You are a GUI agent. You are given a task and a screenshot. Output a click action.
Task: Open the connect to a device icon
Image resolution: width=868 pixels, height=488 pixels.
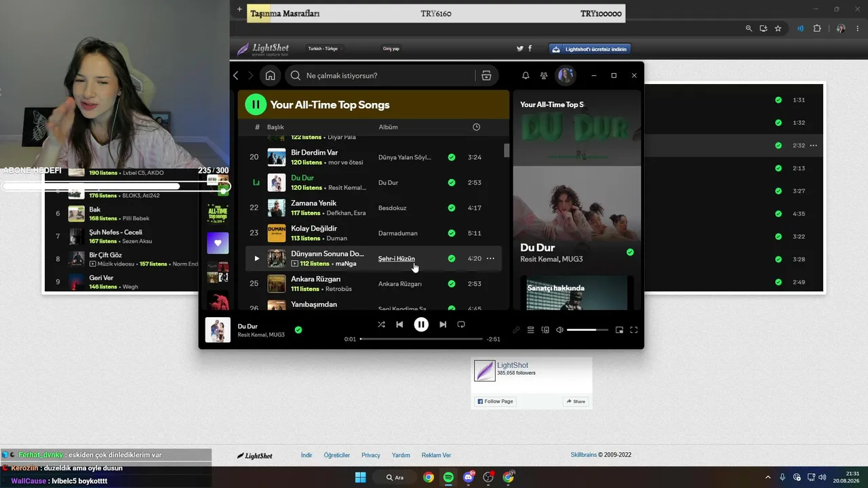point(545,330)
